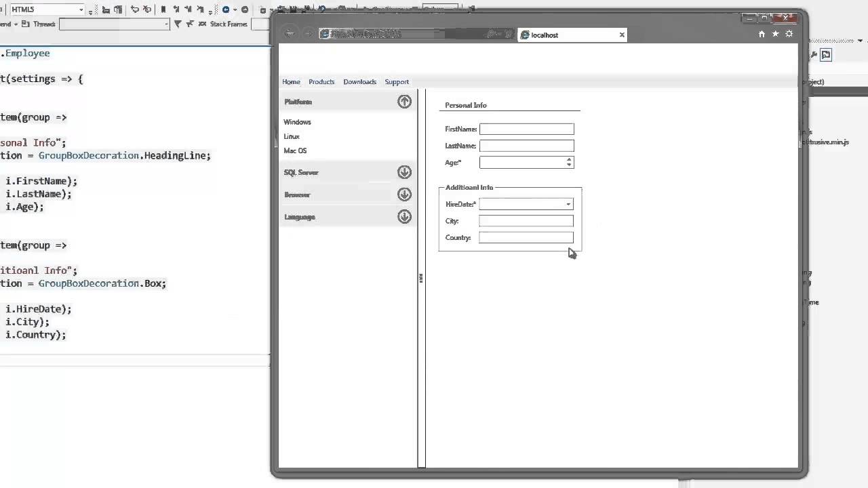
Task: Increase Age with the spinner up arrow
Action: click(569, 159)
